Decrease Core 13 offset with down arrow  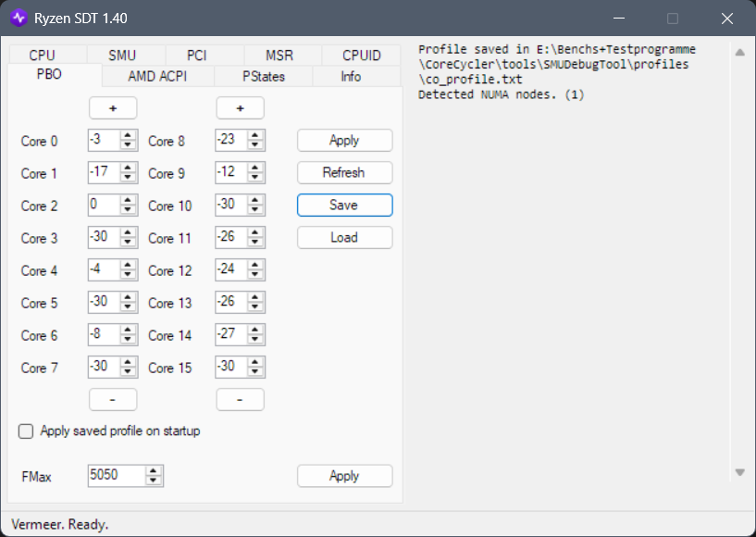255,306
